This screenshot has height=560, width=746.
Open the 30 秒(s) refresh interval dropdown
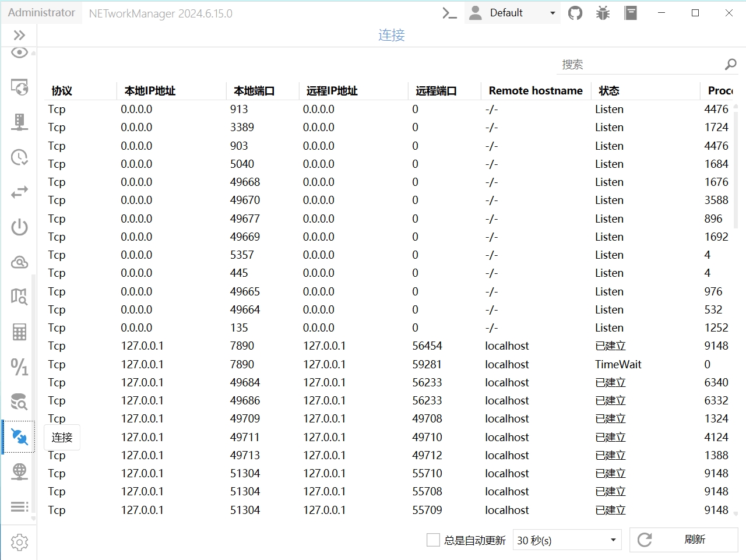point(567,540)
